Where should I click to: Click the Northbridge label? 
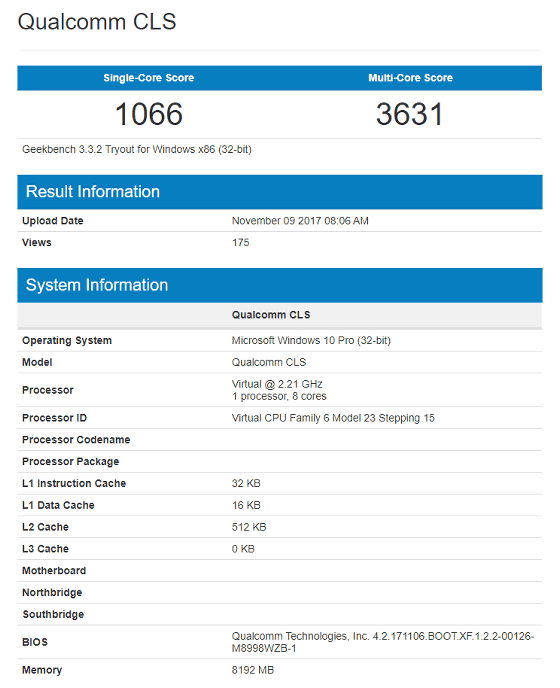pyautogui.click(x=52, y=593)
